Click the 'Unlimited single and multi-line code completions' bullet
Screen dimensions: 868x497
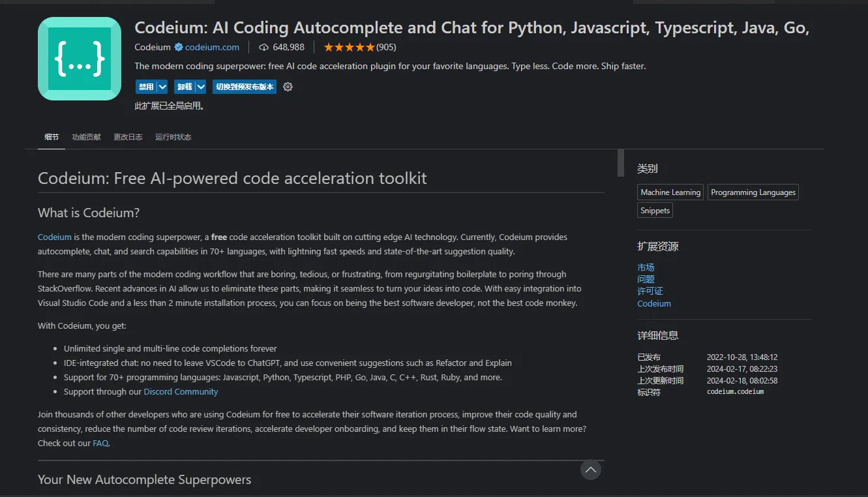pyautogui.click(x=170, y=348)
